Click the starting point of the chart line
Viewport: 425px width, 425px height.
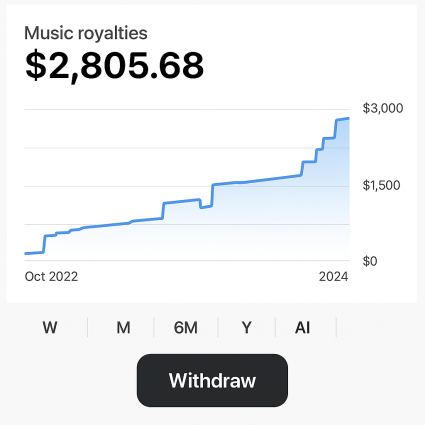[26, 254]
